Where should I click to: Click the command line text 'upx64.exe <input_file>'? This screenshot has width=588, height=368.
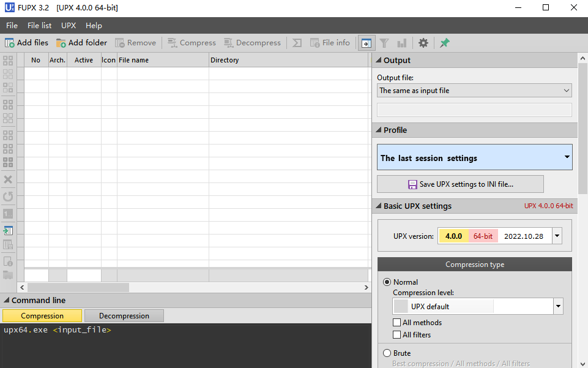click(58, 330)
